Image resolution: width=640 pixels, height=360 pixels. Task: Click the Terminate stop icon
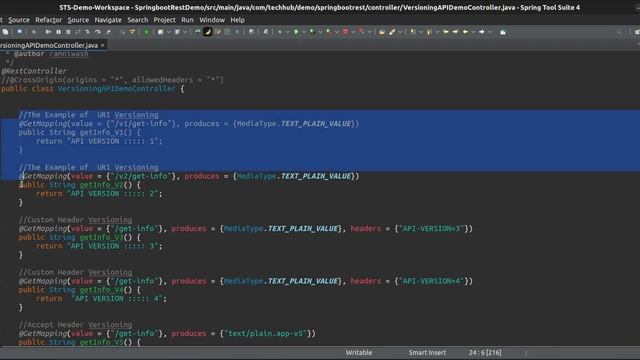click(x=68, y=32)
